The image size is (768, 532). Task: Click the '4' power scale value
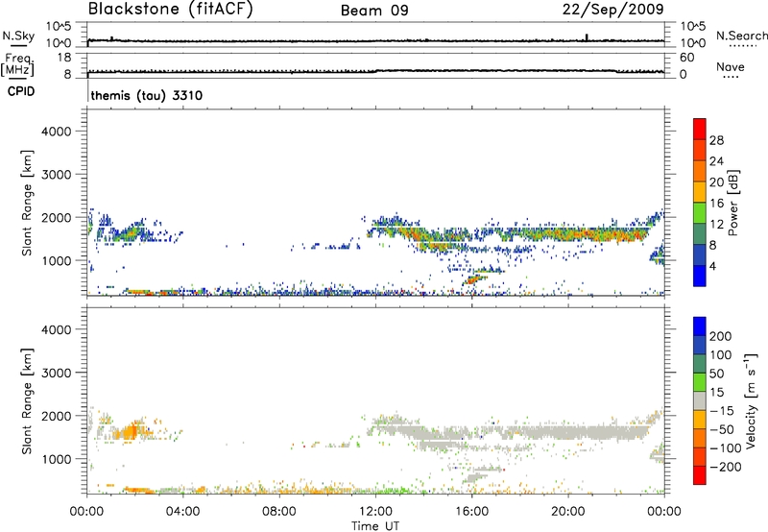coord(712,266)
